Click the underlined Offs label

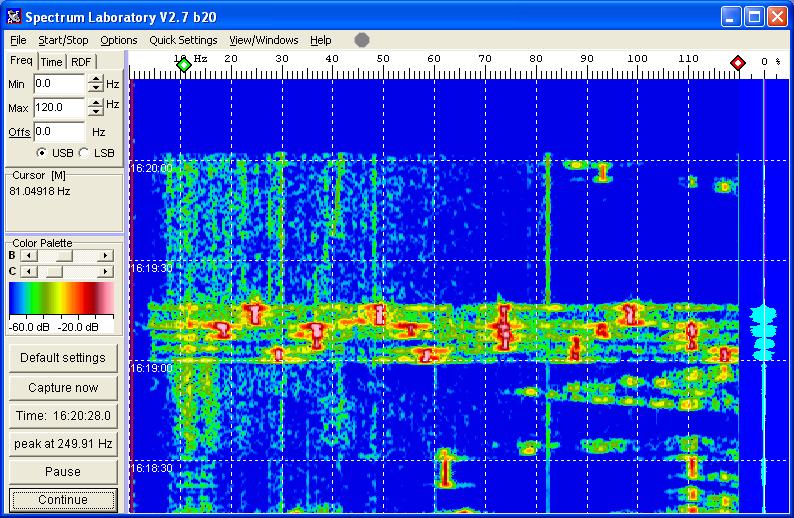(19, 132)
